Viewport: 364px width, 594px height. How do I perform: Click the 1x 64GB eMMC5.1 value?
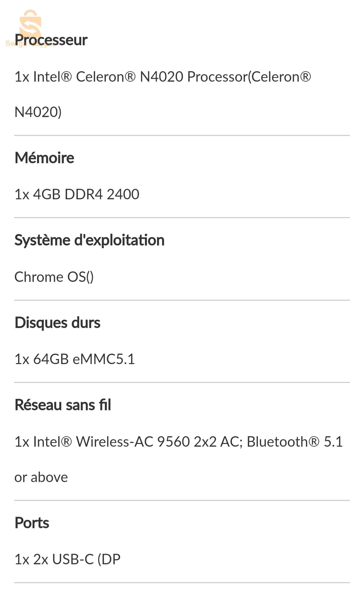pos(74,359)
